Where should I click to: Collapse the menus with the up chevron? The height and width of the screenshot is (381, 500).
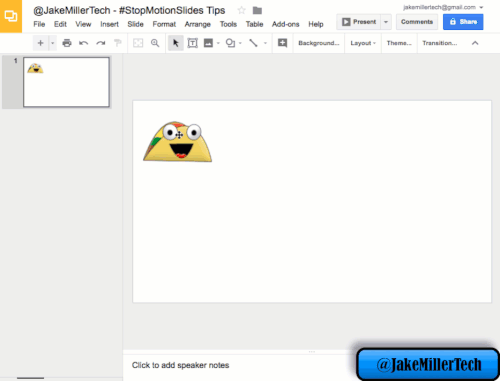coord(475,43)
